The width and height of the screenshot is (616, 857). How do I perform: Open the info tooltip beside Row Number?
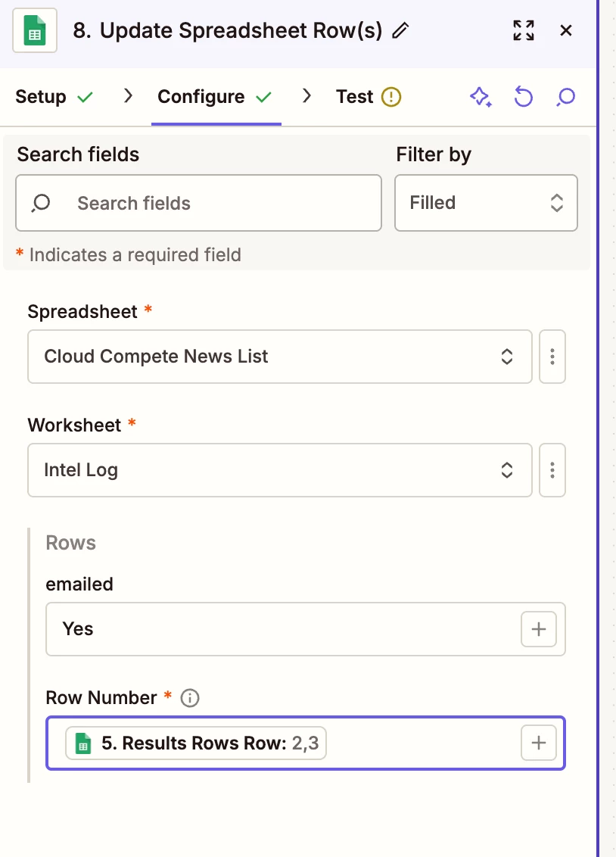tap(190, 697)
